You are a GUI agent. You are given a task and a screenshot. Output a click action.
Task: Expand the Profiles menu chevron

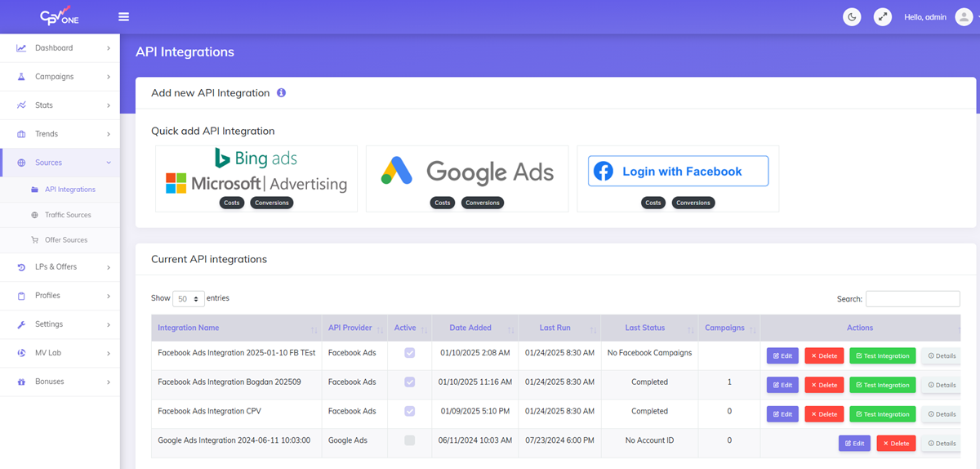pos(108,296)
